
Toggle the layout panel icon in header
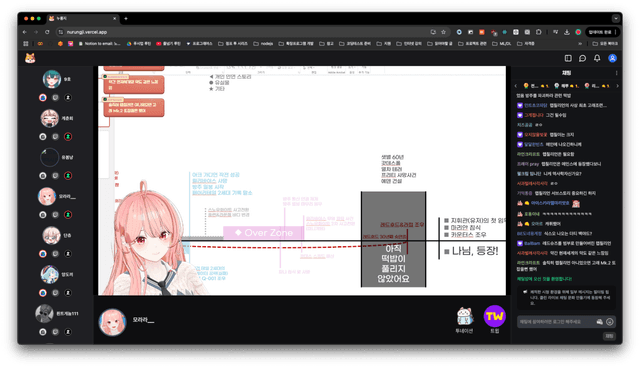click(x=568, y=58)
